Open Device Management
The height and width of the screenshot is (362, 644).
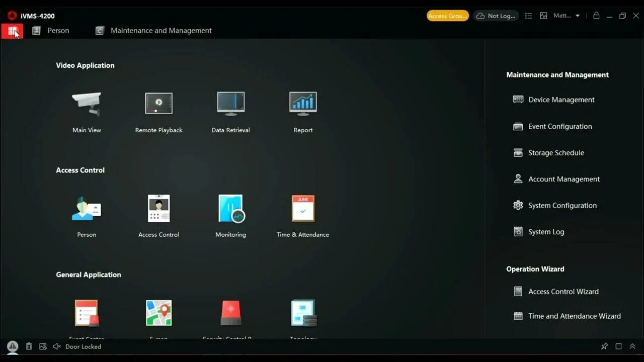553,100
